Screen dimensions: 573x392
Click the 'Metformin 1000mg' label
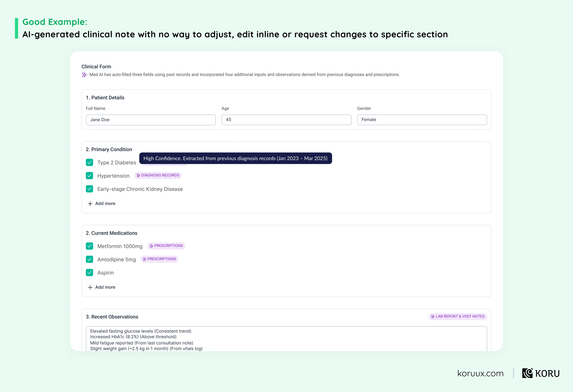tap(120, 246)
